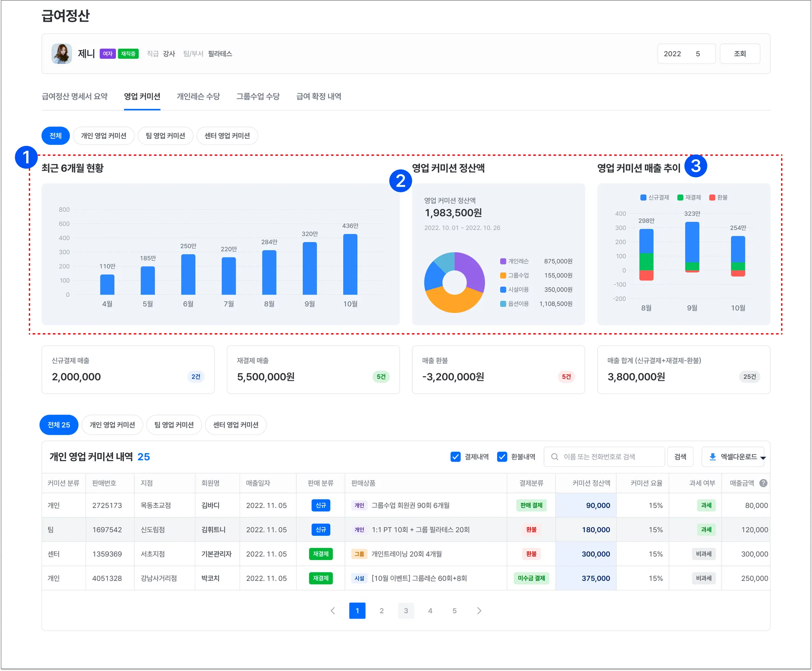Open the 2022 year selector
The height and width of the screenshot is (671, 812).
672,54
